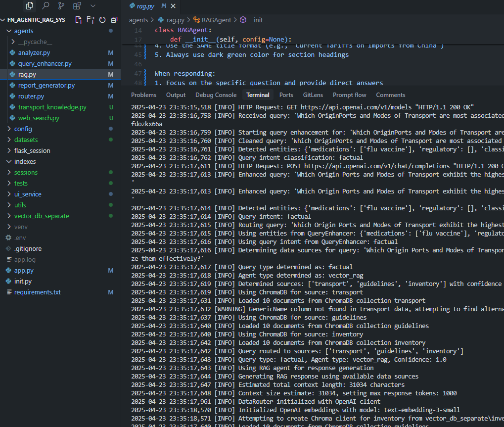Switch to the Comments panel tab
Screen dimensions: 504x427
tap(391, 95)
